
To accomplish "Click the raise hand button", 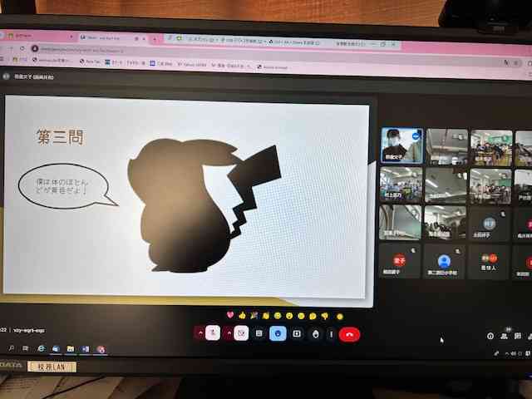I will pyautogui.click(x=314, y=333).
